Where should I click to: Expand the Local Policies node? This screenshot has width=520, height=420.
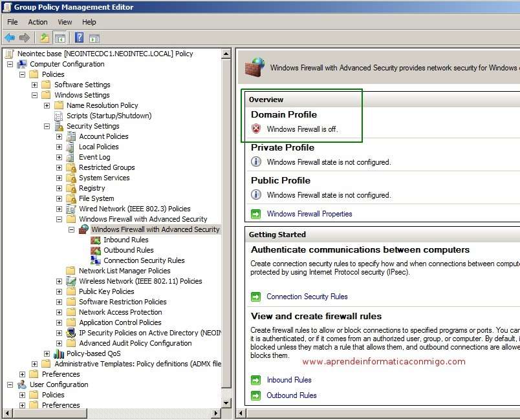tap(59, 147)
